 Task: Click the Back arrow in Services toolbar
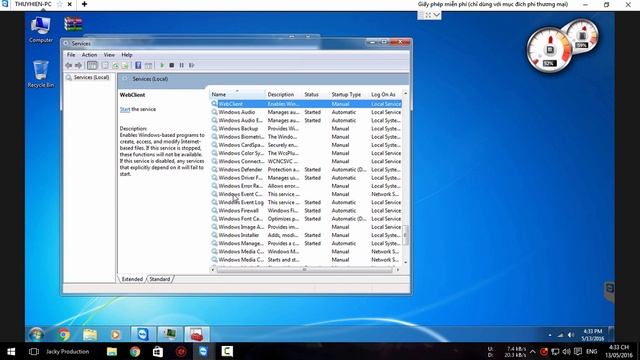69,65
